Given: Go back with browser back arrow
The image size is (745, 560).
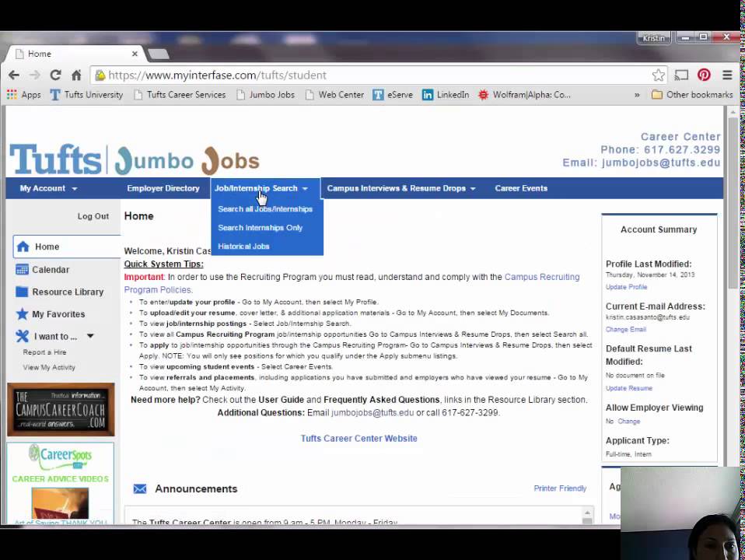Looking at the screenshot, I should (14, 75).
